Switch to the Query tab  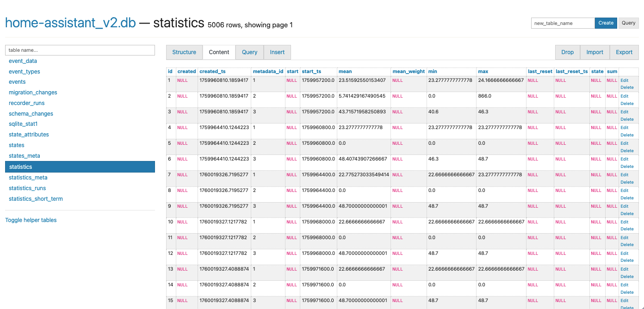click(x=249, y=52)
